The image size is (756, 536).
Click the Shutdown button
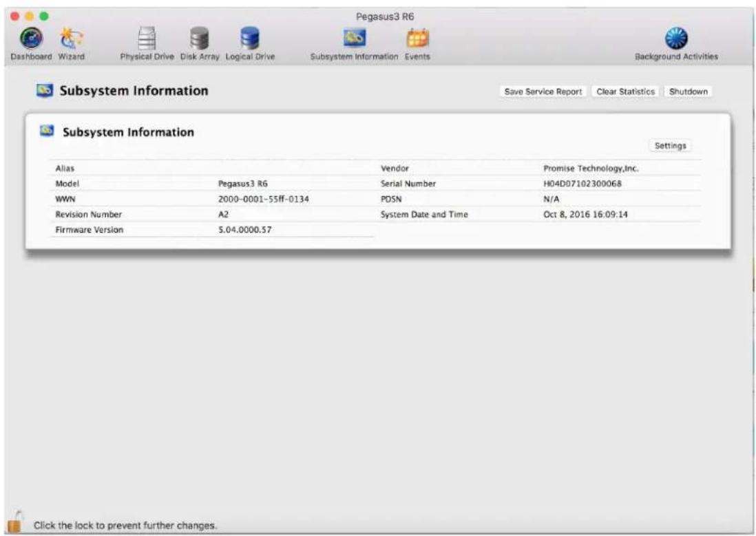pos(688,92)
